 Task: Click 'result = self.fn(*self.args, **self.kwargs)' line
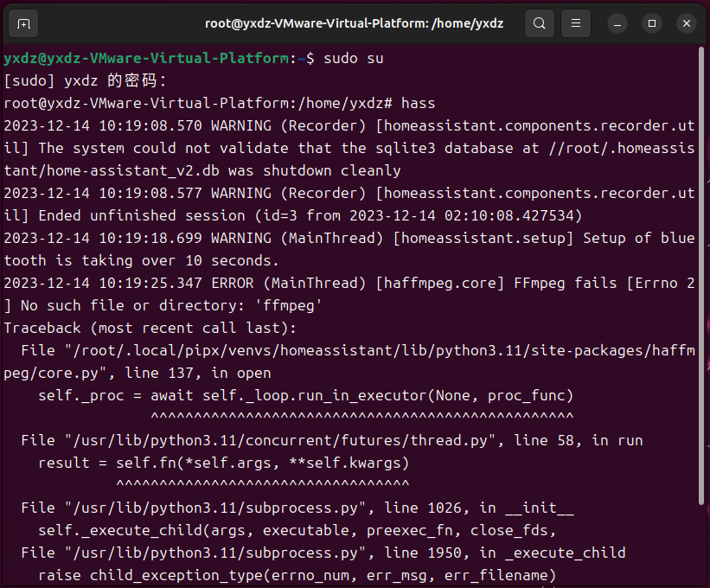point(224,463)
